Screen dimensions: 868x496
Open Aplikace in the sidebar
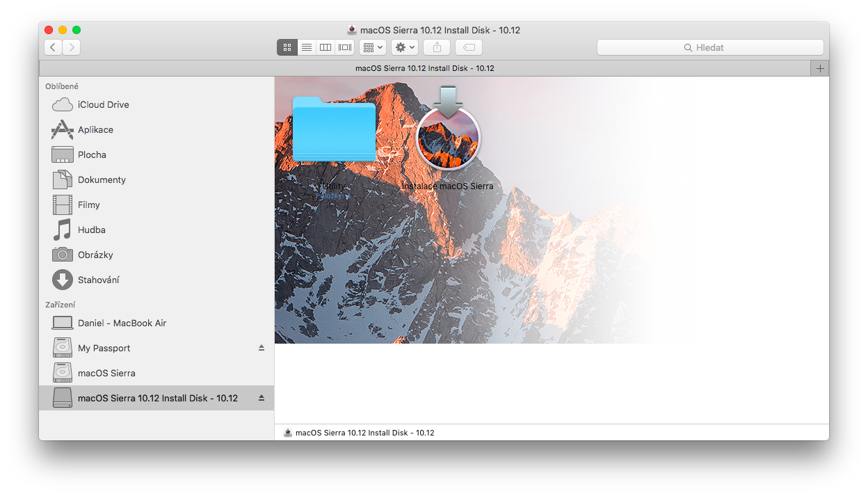point(156,129)
